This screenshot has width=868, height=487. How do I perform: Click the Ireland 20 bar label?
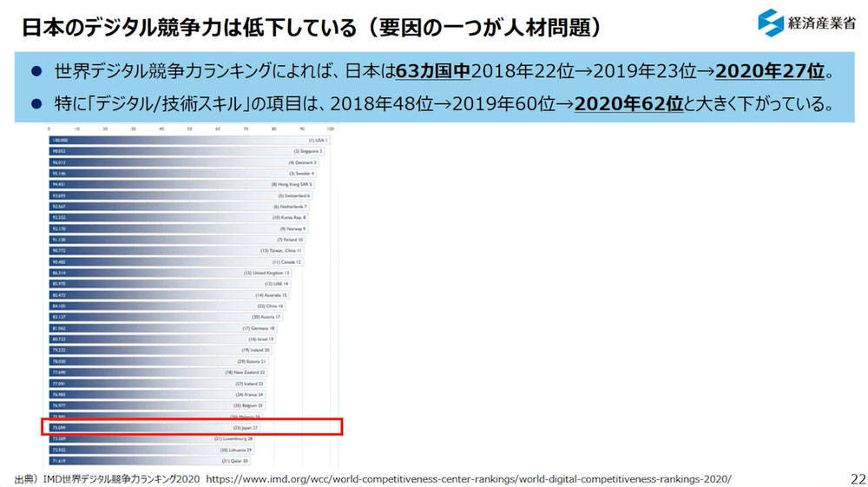click(256, 351)
